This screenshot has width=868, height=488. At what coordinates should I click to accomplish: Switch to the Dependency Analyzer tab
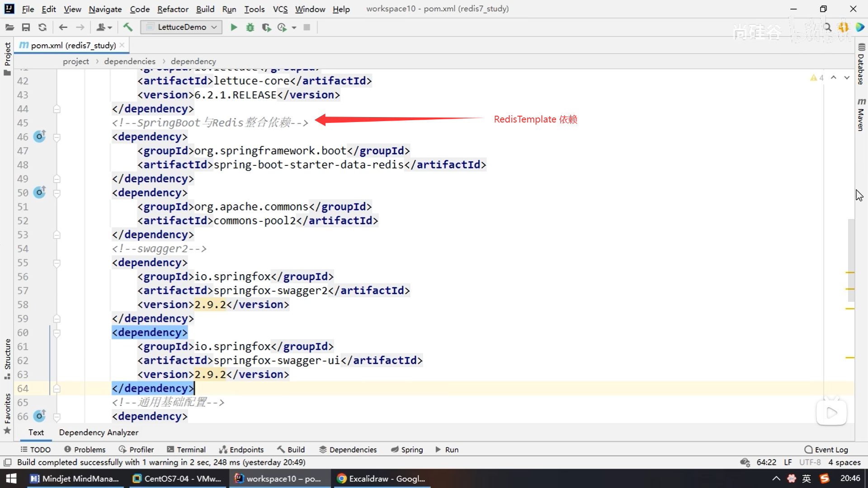tap(99, 432)
